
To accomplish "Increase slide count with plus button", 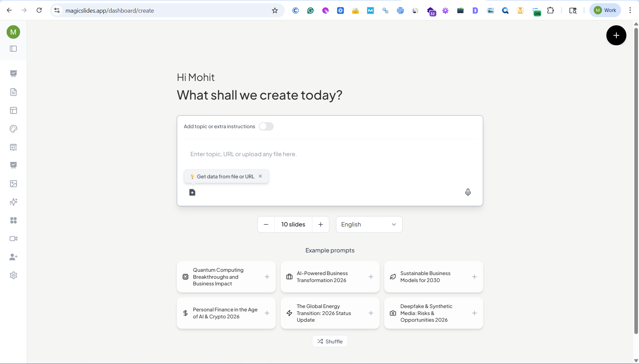I will pos(320,224).
